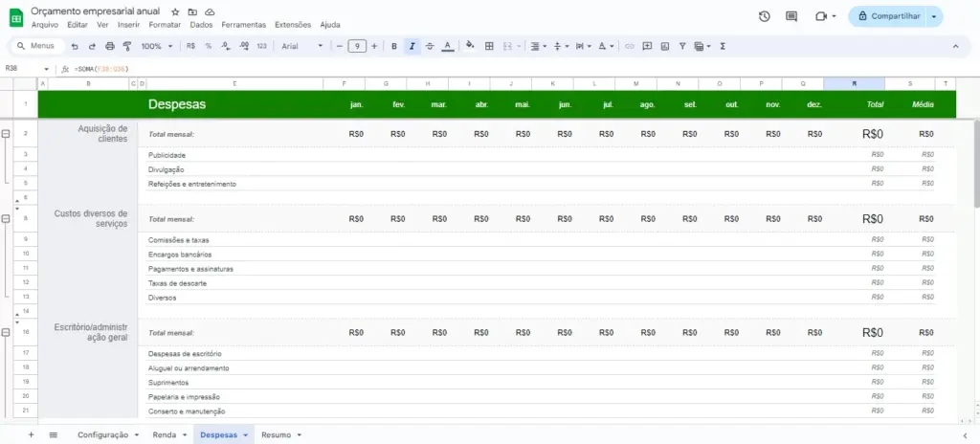
Task: Click the undo icon
Action: [75, 46]
